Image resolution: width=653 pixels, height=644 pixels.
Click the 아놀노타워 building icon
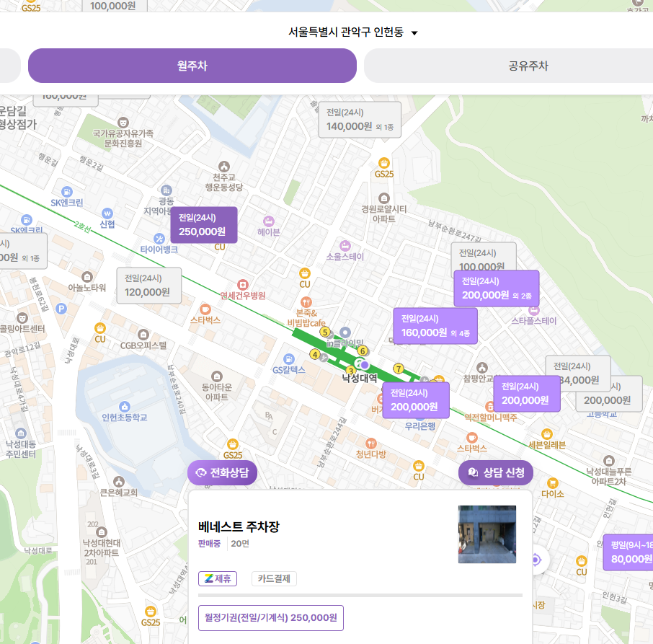pyautogui.click(x=87, y=277)
